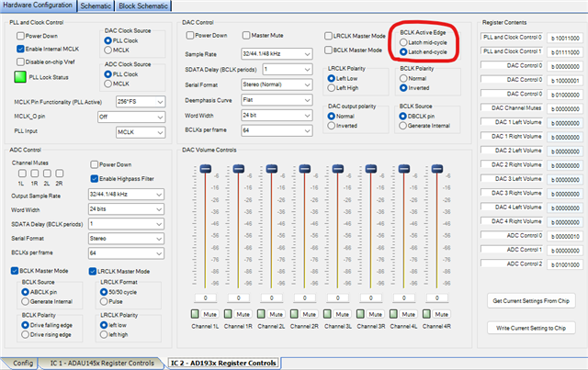Click the DAC Channel Mutes register value
This screenshot has width=588, height=370.
(565, 108)
